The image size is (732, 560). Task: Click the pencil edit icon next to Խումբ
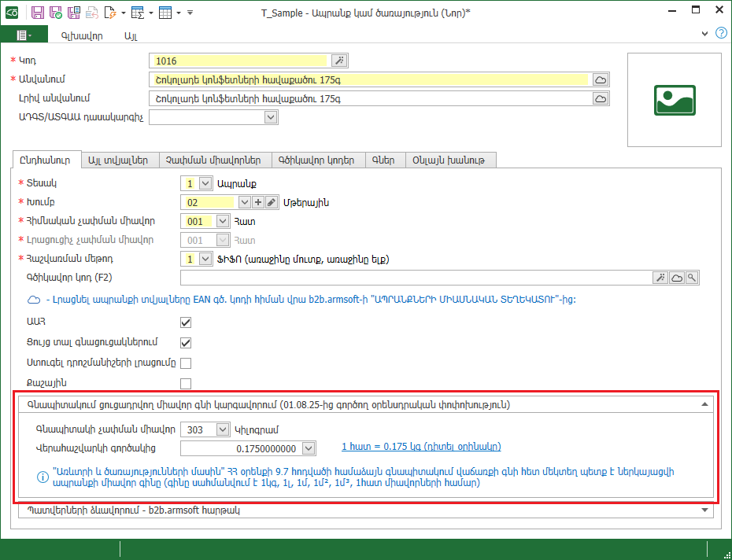click(x=271, y=202)
